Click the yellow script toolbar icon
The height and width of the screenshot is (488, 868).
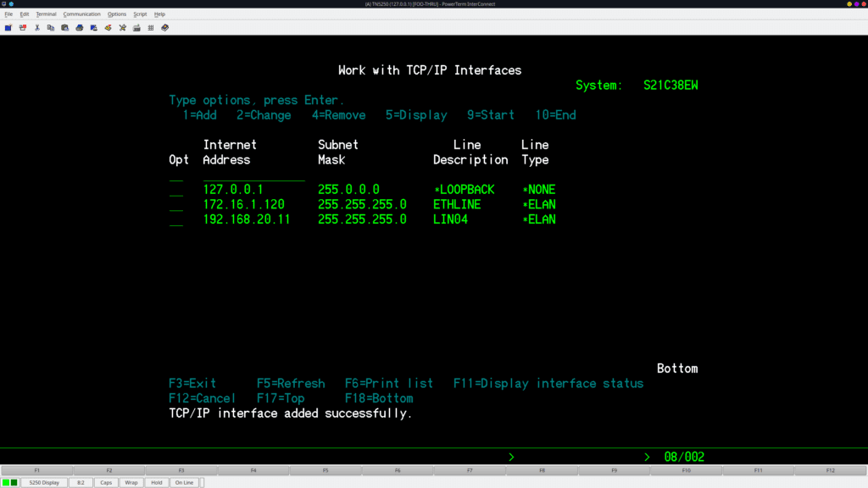(108, 28)
